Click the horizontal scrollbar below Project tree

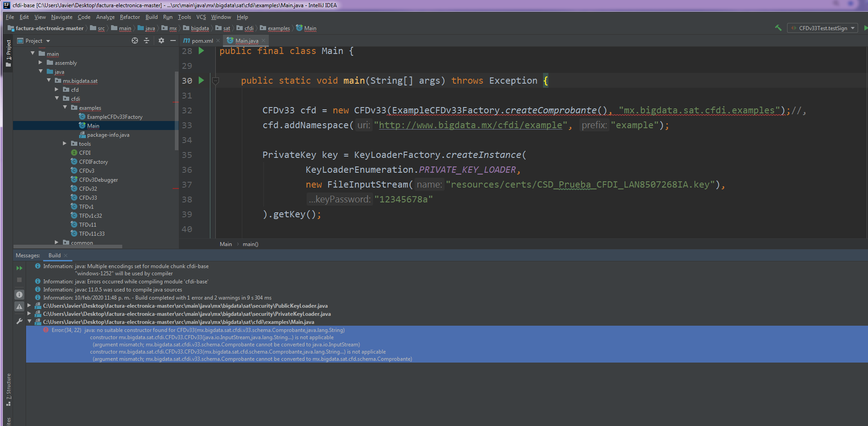point(67,247)
